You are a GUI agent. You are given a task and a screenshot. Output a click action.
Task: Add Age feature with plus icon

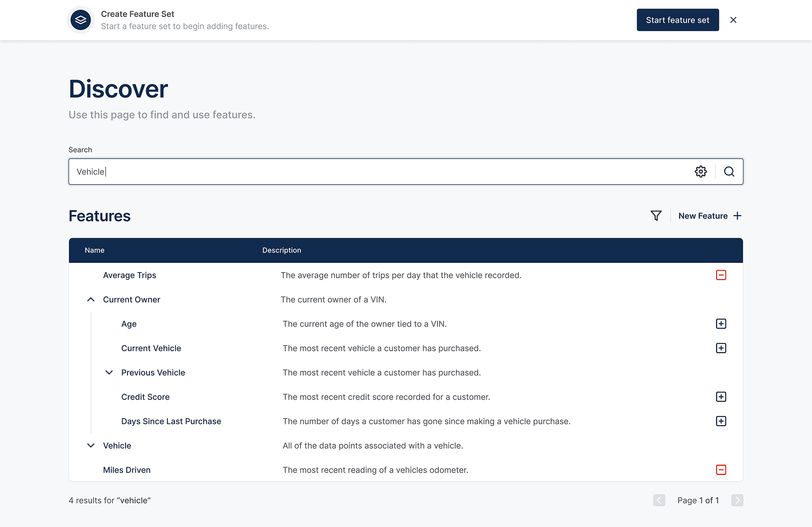click(x=721, y=324)
